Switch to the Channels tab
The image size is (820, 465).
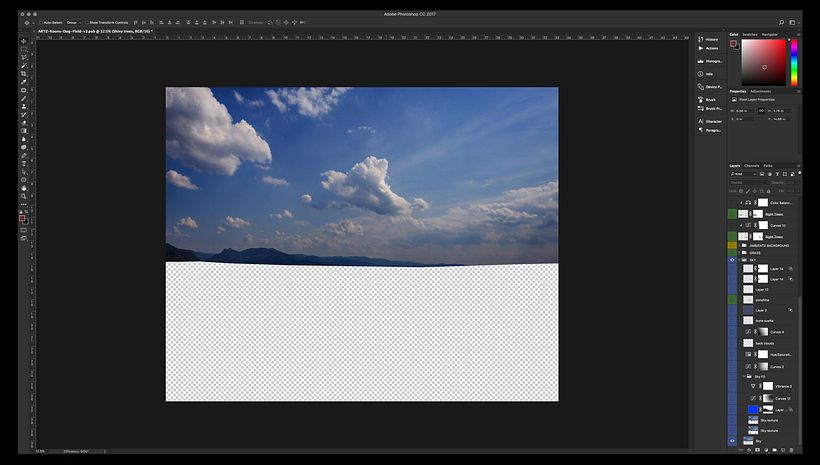click(751, 165)
